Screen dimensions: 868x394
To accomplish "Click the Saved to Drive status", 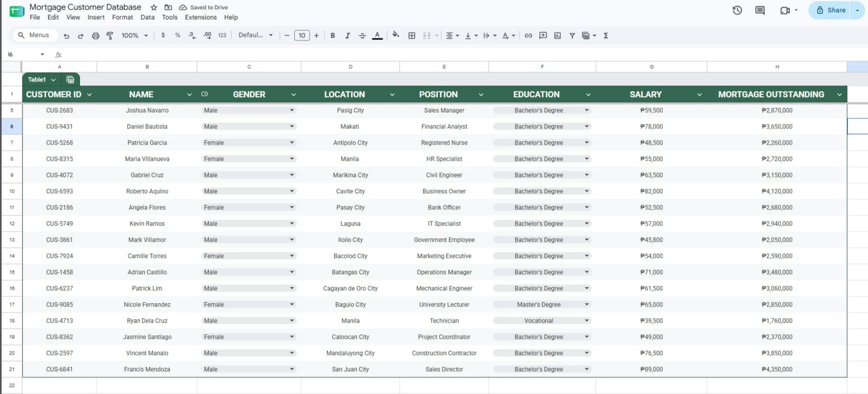I will tap(204, 8).
